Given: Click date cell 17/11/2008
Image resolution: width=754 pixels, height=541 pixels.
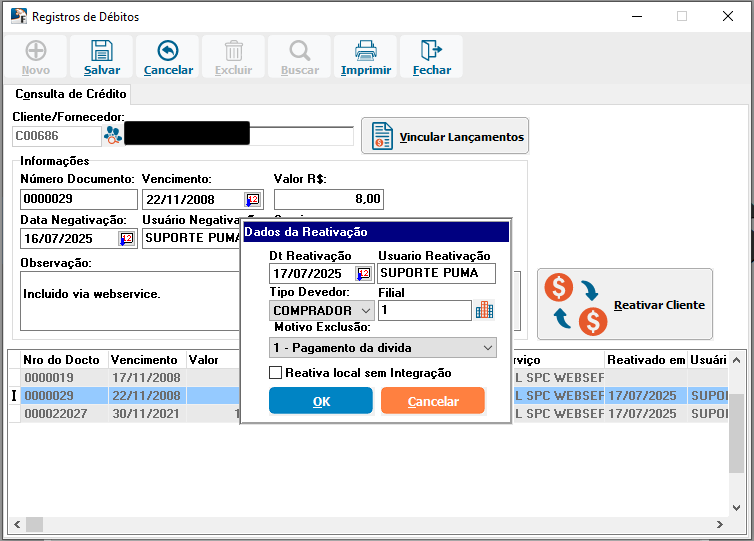Looking at the screenshot, I should click(147, 377).
